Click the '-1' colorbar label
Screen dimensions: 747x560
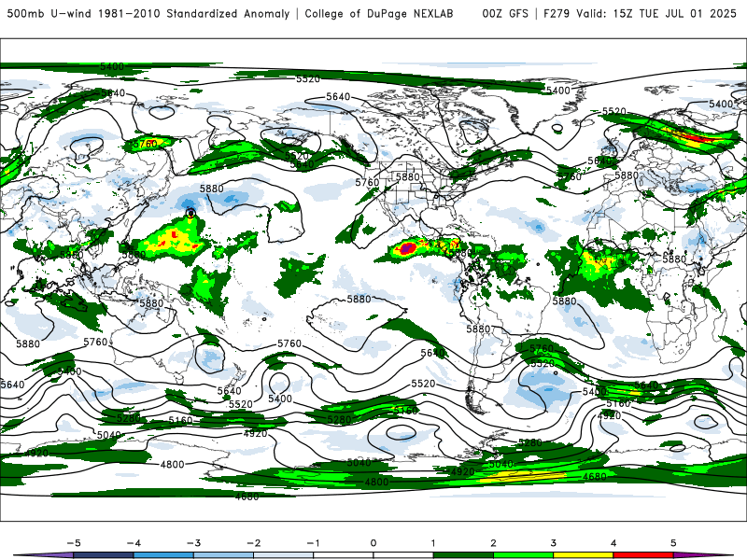pos(313,543)
